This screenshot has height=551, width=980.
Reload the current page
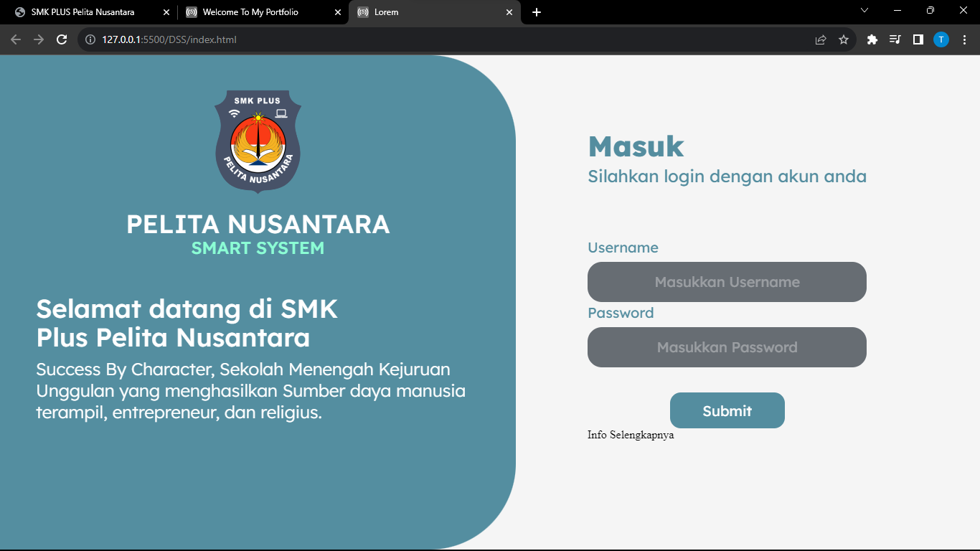point(62,39)
